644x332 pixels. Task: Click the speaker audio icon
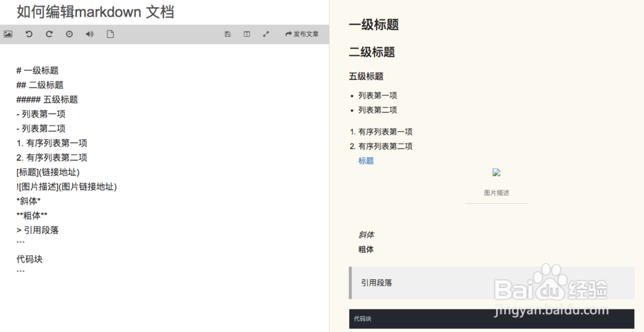pyautogui.click(x=90, y=34)
